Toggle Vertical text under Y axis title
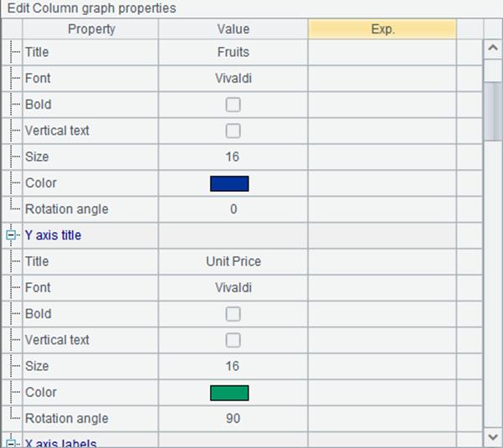The image size is (503, 448). click(x=233, y=340)
